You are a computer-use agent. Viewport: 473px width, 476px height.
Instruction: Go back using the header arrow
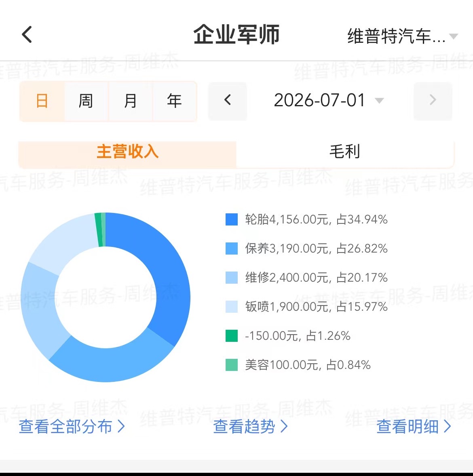27,34
